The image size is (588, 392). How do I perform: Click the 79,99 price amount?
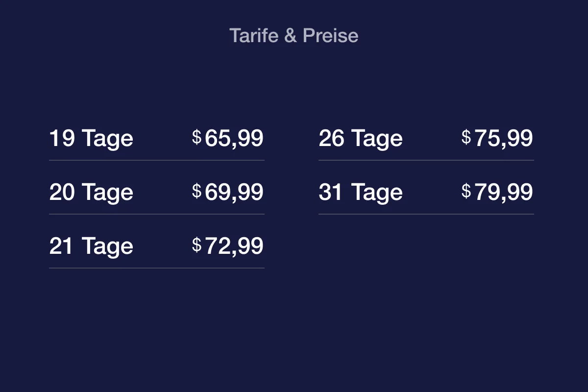coord(504,192)
